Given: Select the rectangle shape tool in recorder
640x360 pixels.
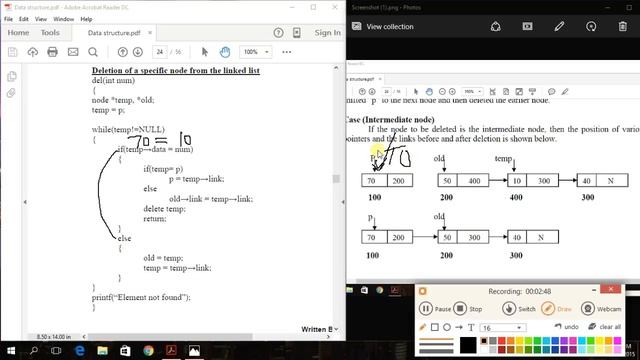Looking at the screenshot, I should [x=435, y=327].
